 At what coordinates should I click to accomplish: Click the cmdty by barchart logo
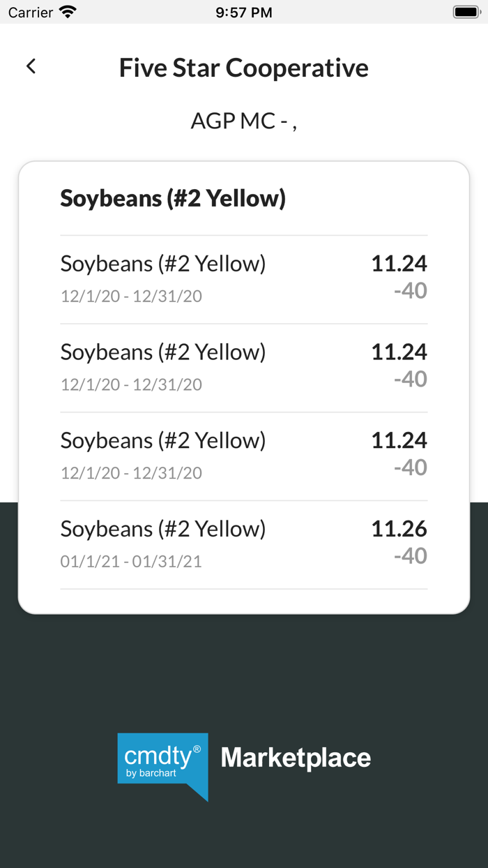pyautogui.click(x=163, y=764)
